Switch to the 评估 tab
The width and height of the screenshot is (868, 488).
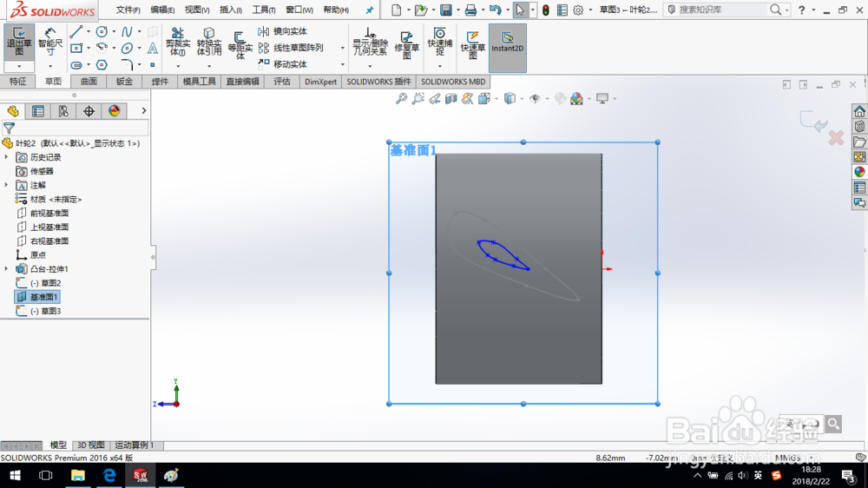(x=282, y=82)
